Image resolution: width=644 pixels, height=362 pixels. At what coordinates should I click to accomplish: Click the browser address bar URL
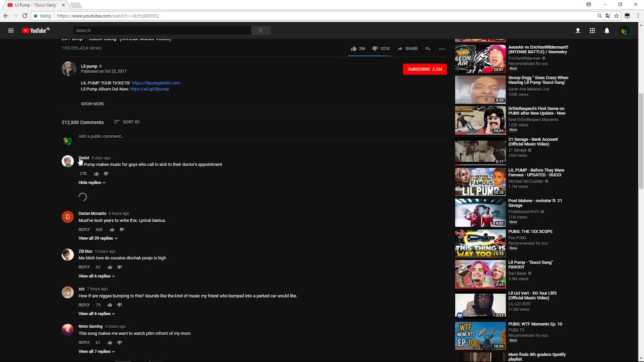[x=108, y=16]
